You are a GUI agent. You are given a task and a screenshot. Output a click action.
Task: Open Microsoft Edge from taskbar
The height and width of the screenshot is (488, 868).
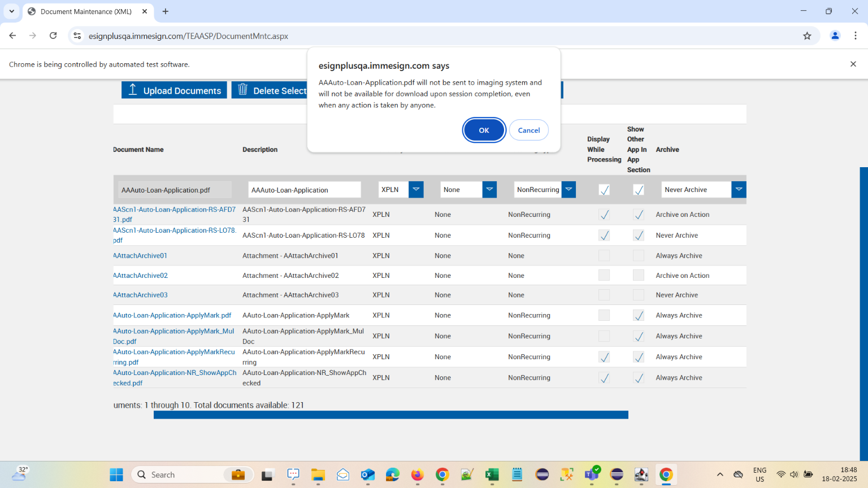pos(393,475)
